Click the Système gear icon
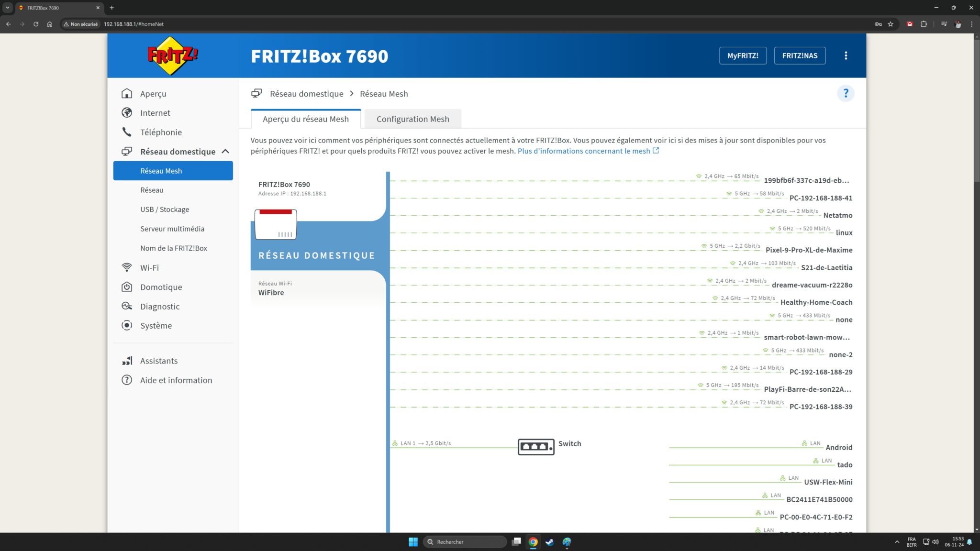 click(x=127, y=325)
